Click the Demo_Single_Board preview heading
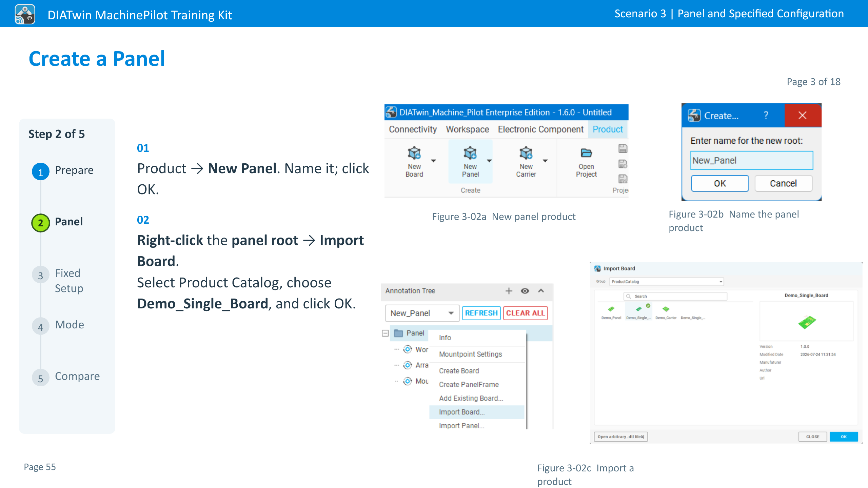 coord(806,296)
